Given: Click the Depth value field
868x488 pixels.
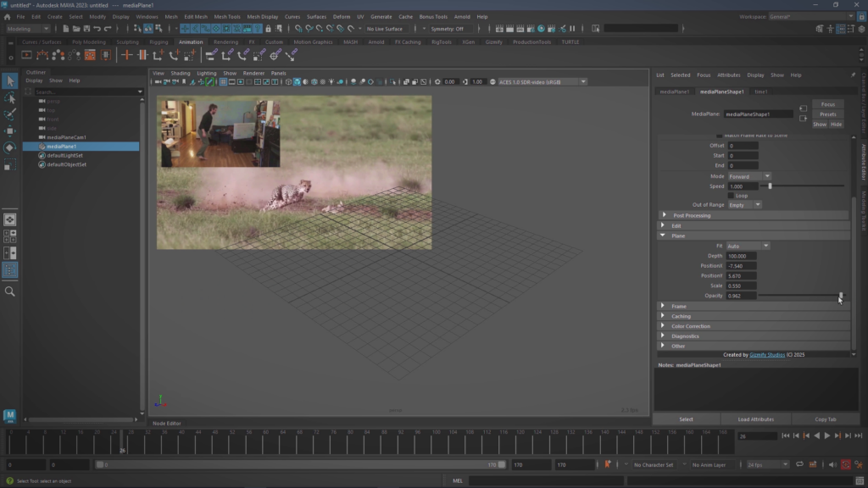Looking at the screenshot, I should [x=741, y=256].
